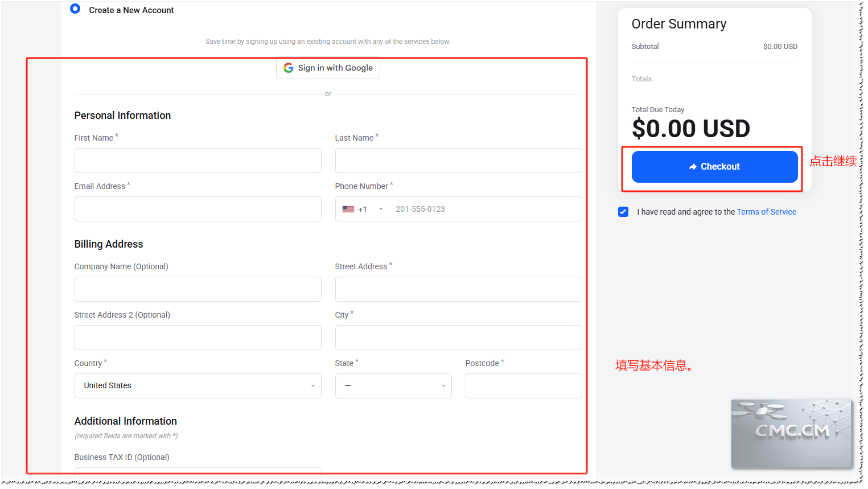Image resolution: width=868 pixels, height=489 pixels.
Task: Select the Create a New Account radio button
Action: pos(75,9)
